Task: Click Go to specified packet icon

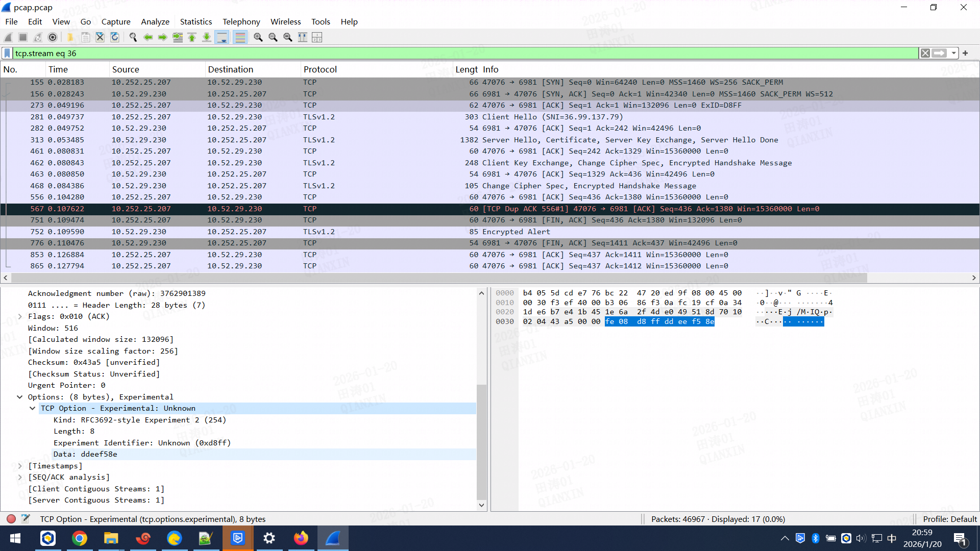Action: point(178,37)
